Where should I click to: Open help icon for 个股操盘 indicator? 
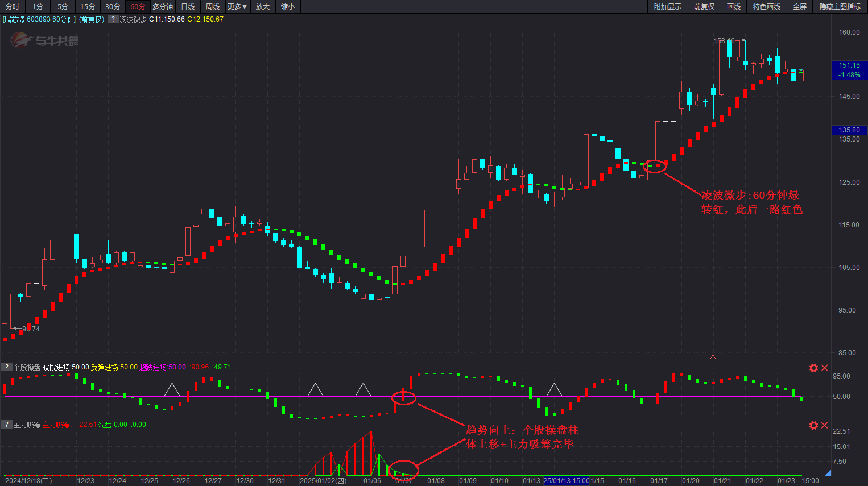click(7, 367)
